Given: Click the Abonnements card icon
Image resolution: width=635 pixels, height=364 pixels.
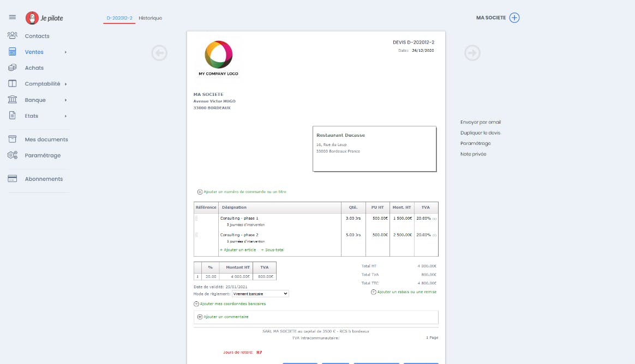Looking at the screenshot, I should tap(13, 179).
